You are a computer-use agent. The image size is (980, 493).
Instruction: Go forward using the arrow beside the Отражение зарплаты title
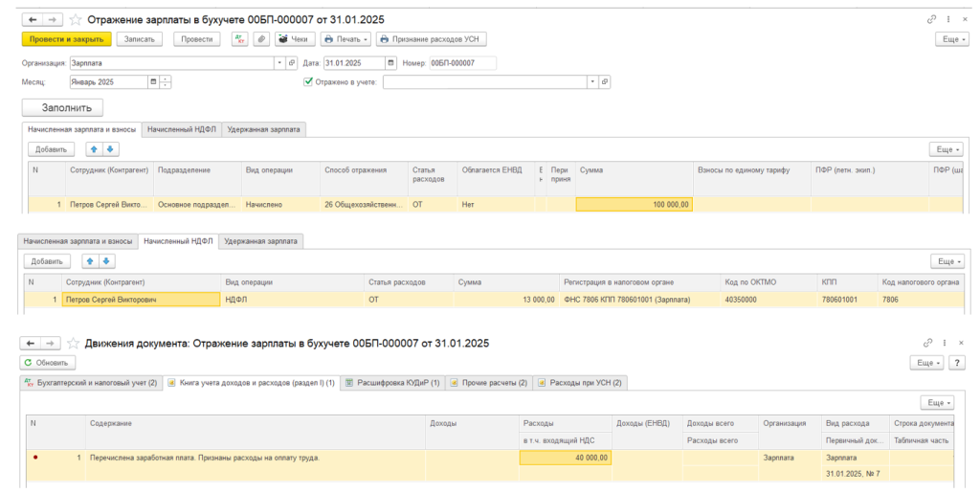pos(53,20)
